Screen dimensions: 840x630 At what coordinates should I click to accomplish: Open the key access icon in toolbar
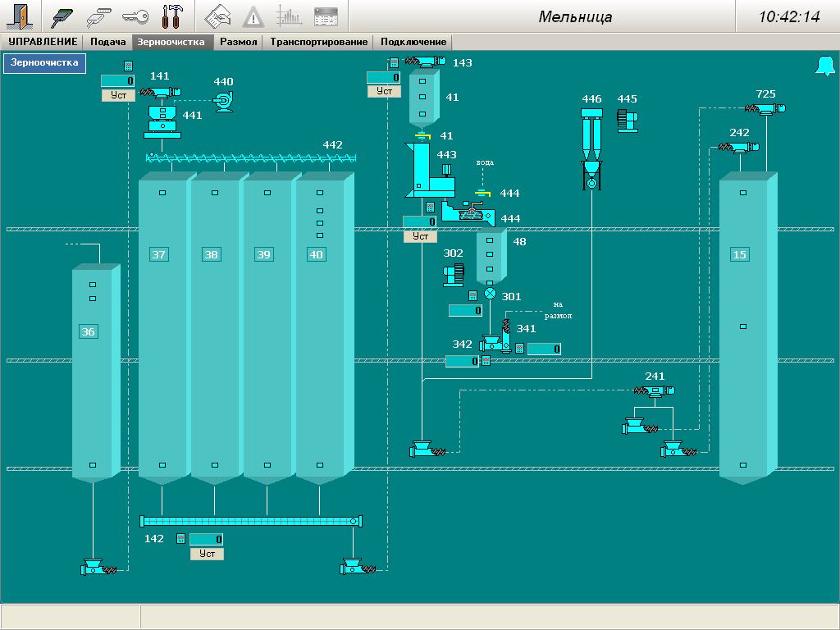pos(135,16)
